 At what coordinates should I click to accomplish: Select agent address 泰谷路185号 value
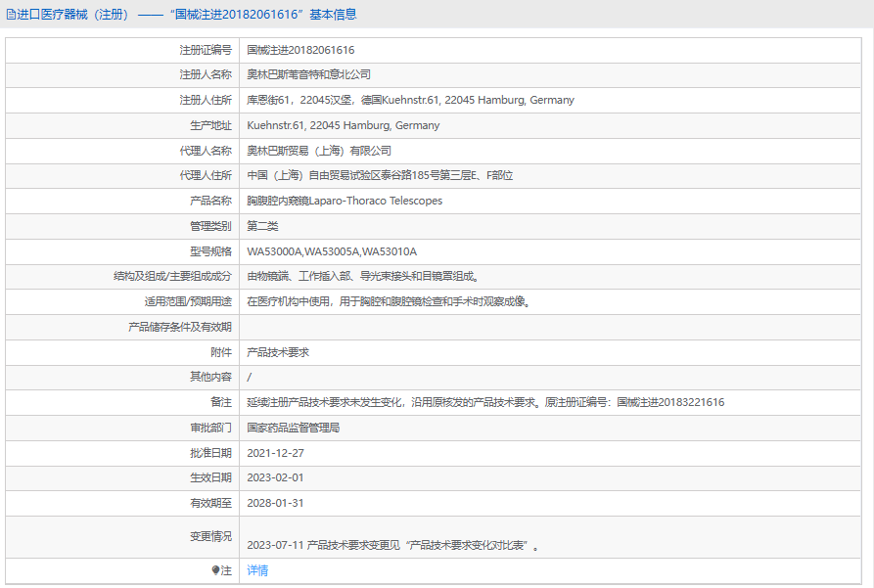click(x=380, y=175)
